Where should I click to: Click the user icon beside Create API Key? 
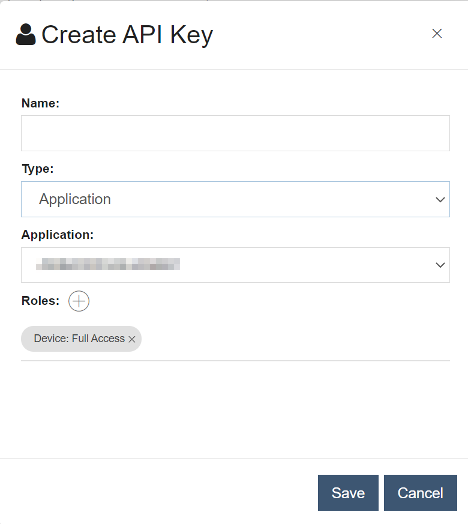(x=26, y=34)
